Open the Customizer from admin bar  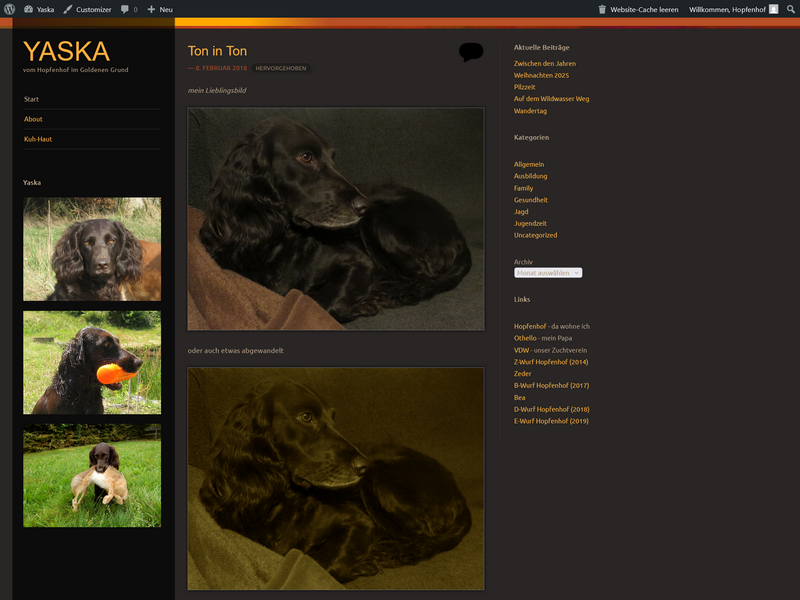coord(87,9)
